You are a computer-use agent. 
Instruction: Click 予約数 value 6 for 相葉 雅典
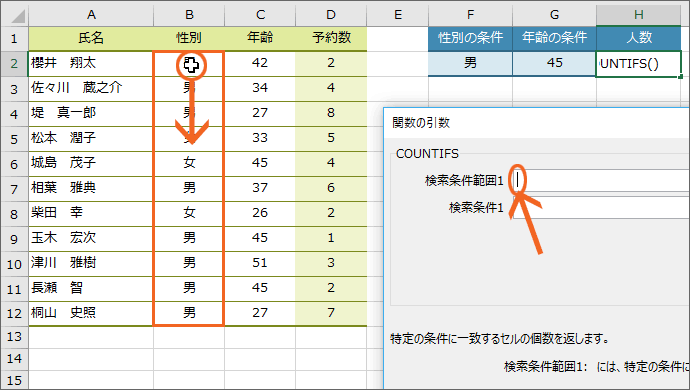(x=331, y=188)
